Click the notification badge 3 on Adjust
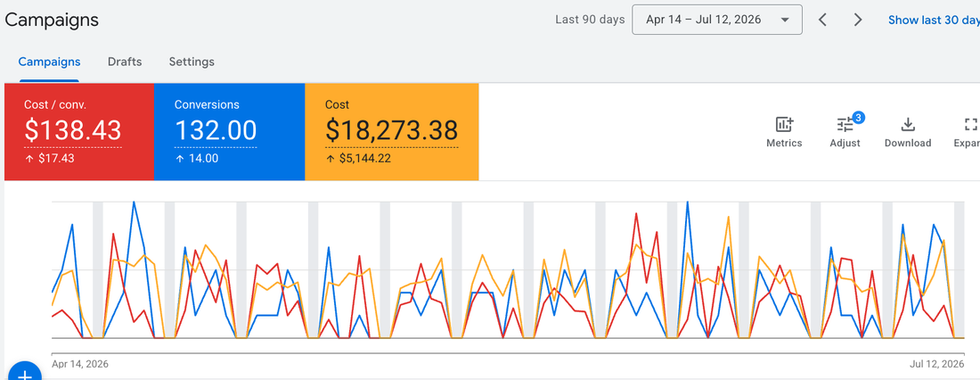This screenshot has height=380, width=980. (858, 117)
